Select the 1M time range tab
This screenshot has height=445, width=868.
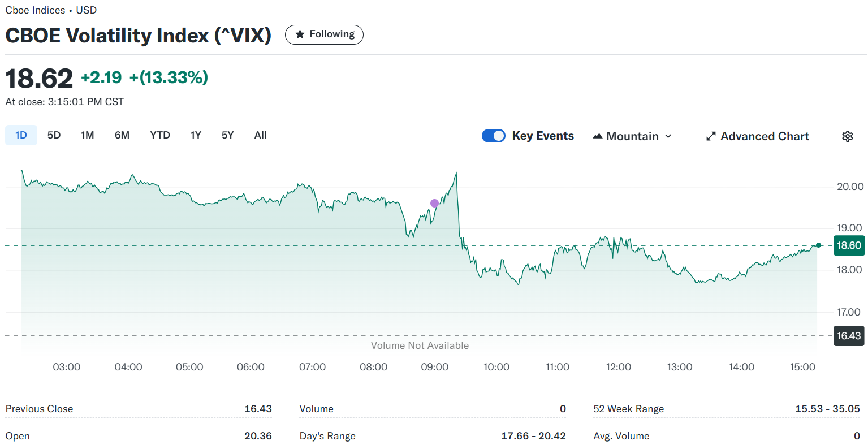point(87,135)
